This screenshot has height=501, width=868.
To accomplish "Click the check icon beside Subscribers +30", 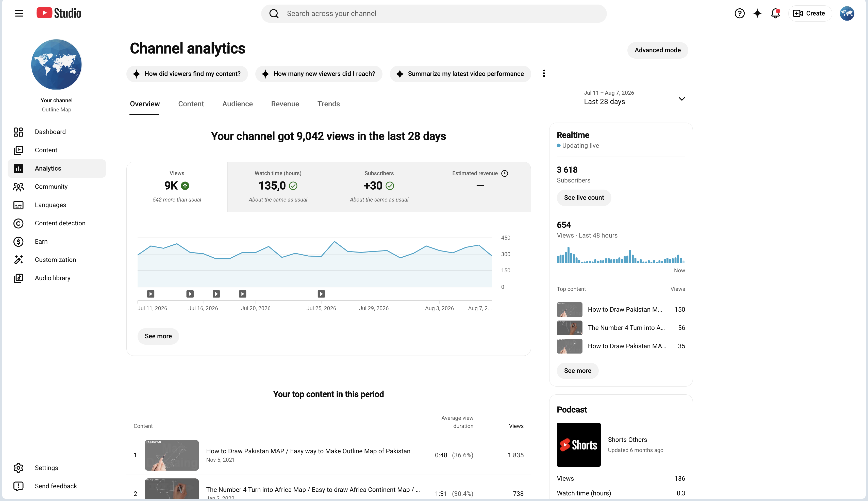I will click(x=390, y=186).
